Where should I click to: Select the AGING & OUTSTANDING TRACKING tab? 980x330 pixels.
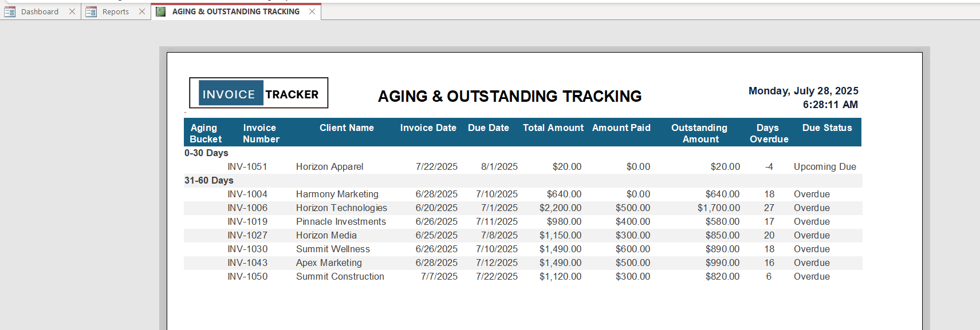pos(235,11)
